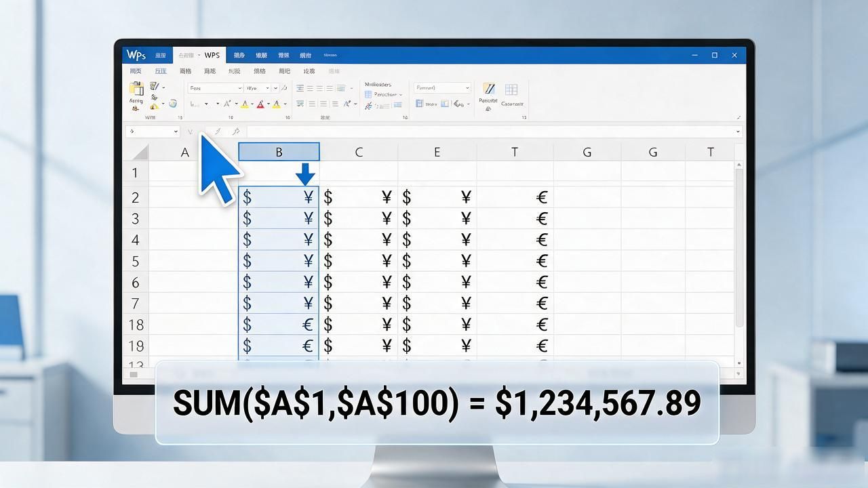Click the round blue icon in the clipboard group

pyautogui.click(x=173, y=104)
